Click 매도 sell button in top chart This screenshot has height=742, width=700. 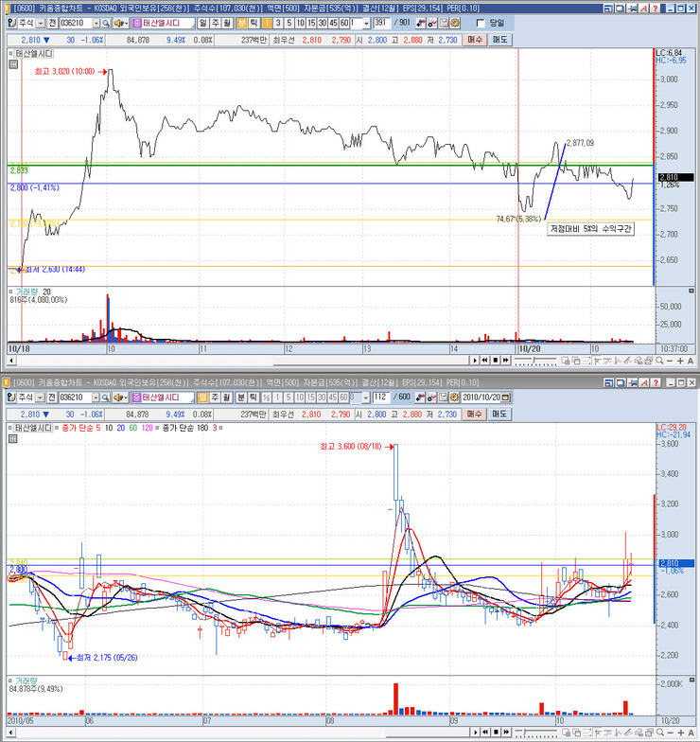click(499, 40)
